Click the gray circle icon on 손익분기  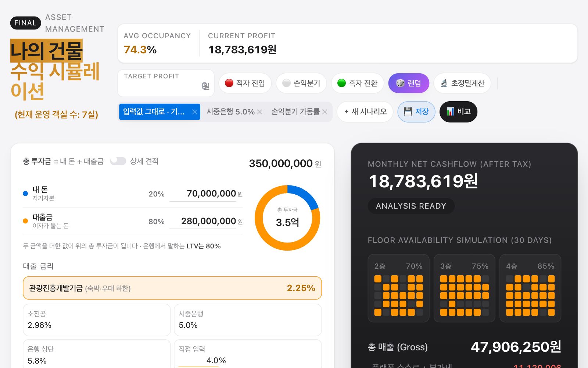click(286, 83)
